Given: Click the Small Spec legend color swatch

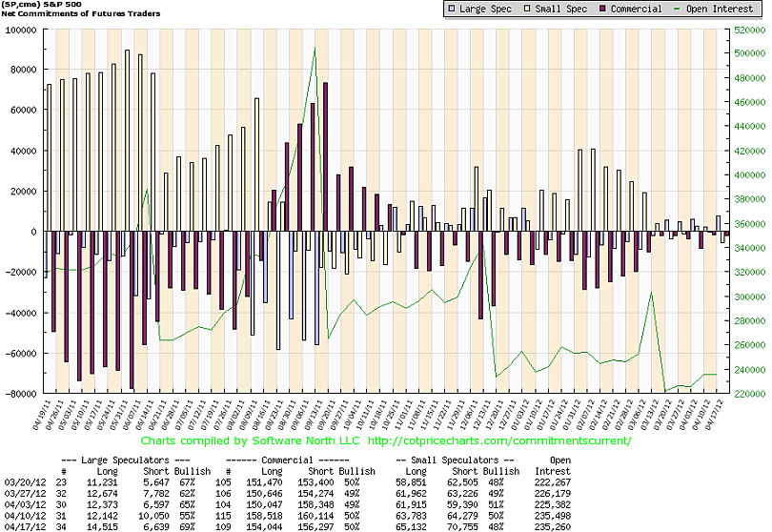Looking at the screenshot, I should point(527,9).
